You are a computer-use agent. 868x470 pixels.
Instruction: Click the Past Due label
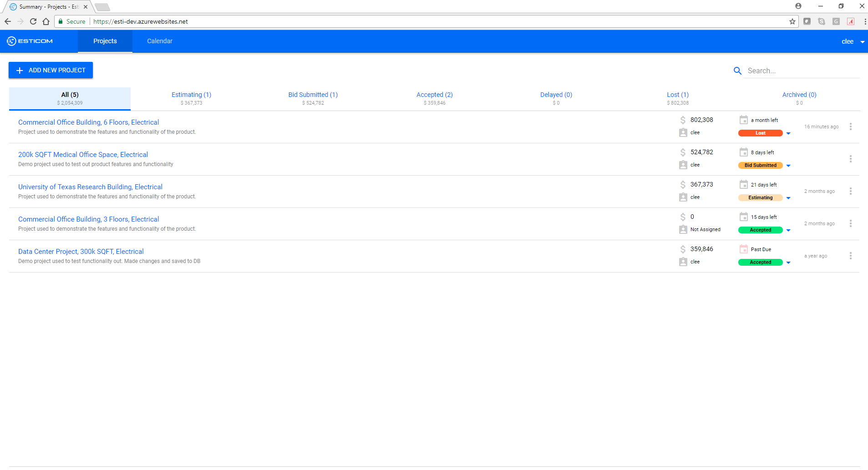[761, 249]
